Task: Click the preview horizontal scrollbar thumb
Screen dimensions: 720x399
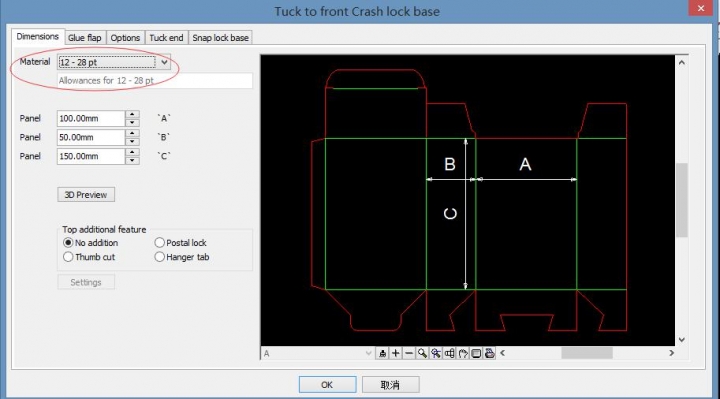Action: pyautogui.click(x=587, y=353)
